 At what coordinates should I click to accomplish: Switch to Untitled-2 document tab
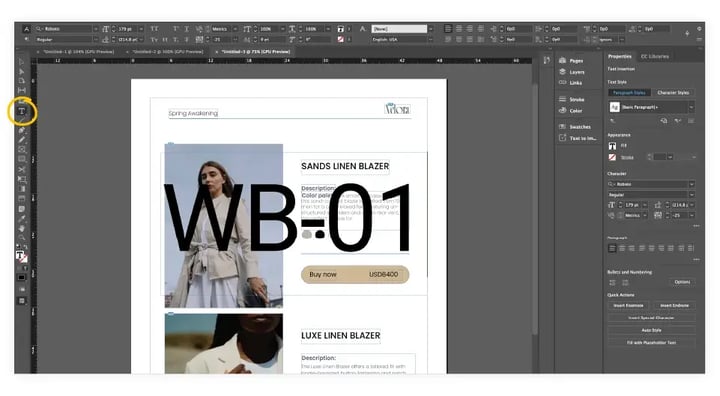pyautogui.click(x=168, y=52)
